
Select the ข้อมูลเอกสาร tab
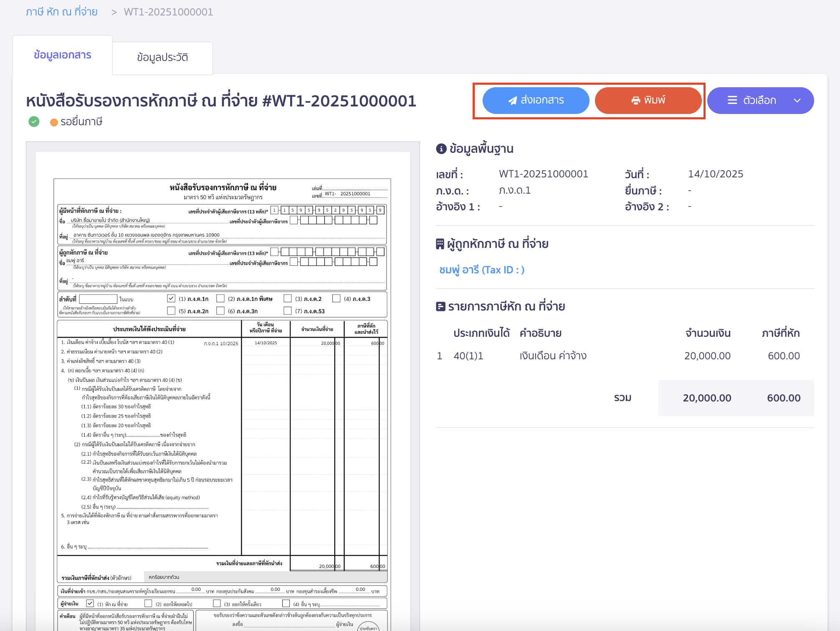(63, 55)
